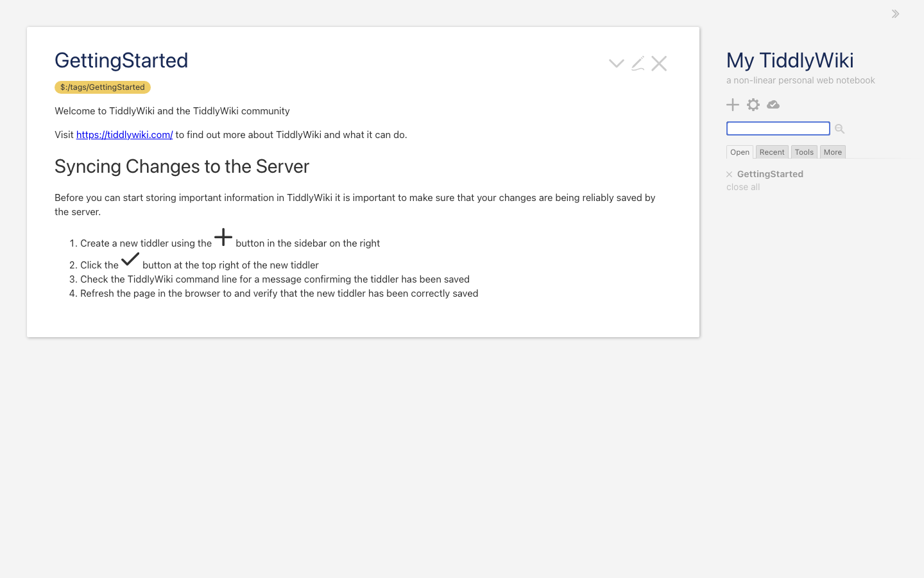The width and height of the screenshot is (924, 578).
Task: Focus the sidebar search input field
Action: pos(778,128)
